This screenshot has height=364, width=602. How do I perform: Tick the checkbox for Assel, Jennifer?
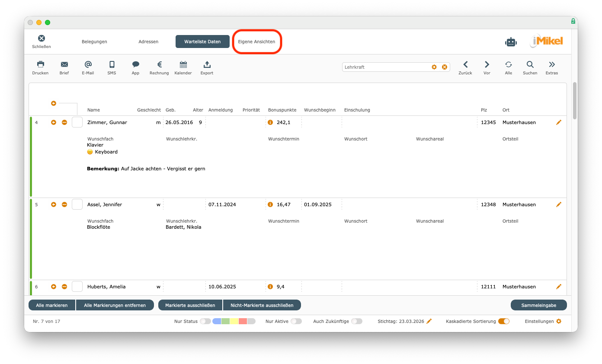tap(77, 204)
